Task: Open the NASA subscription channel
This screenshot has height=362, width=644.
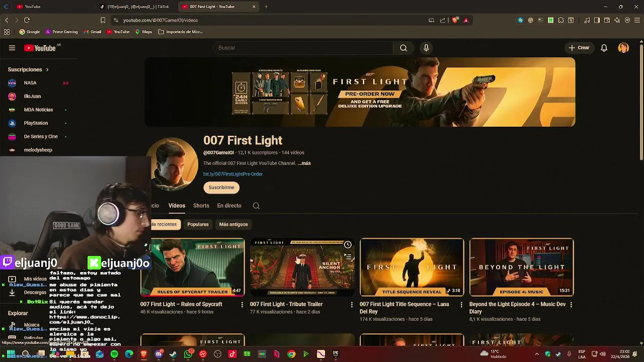Action: [x=30, y=83]
